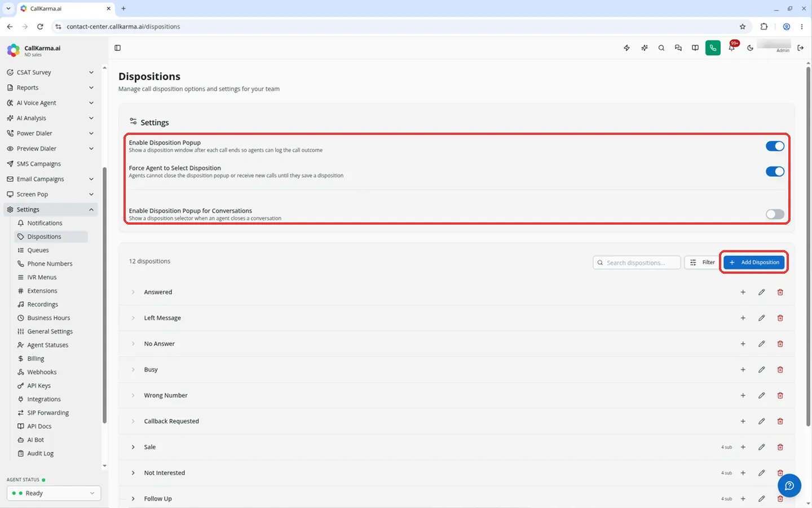Edit the Left Message disposition

[762, 318]
